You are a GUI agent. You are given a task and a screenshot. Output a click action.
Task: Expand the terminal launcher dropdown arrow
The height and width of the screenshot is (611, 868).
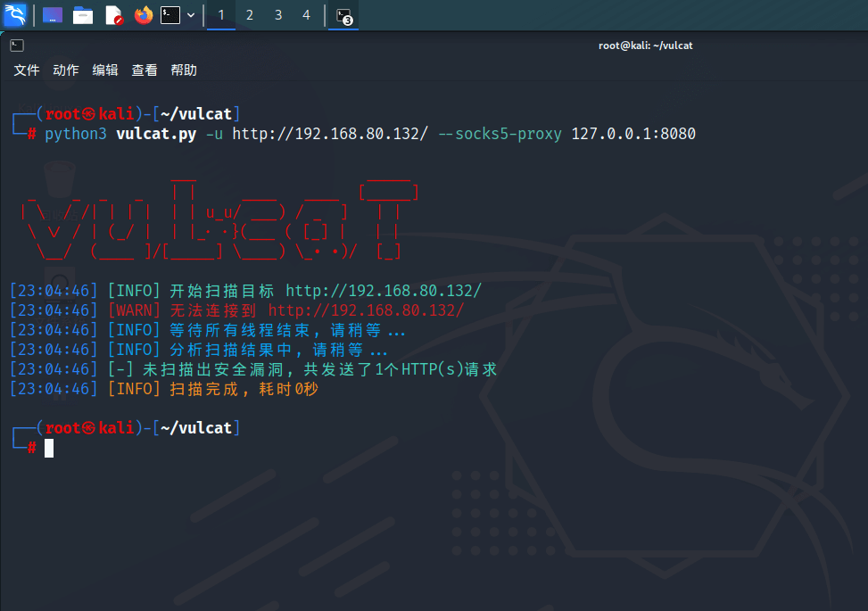[191, 15]
